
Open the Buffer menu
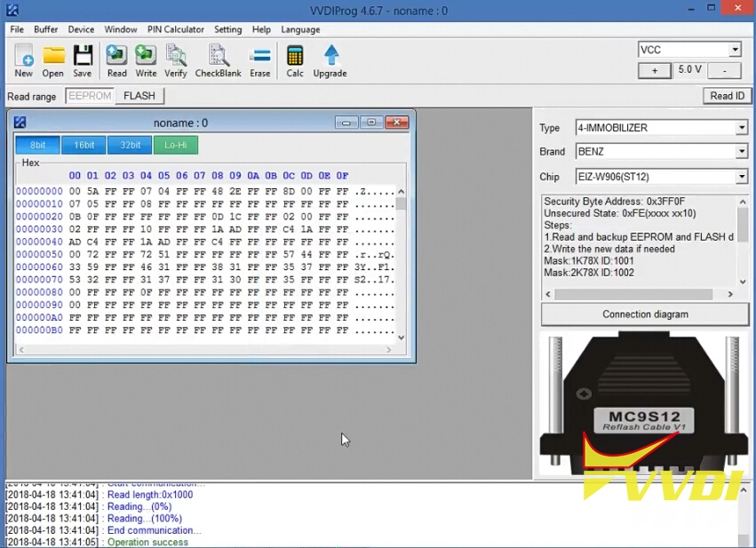[46, 29]
